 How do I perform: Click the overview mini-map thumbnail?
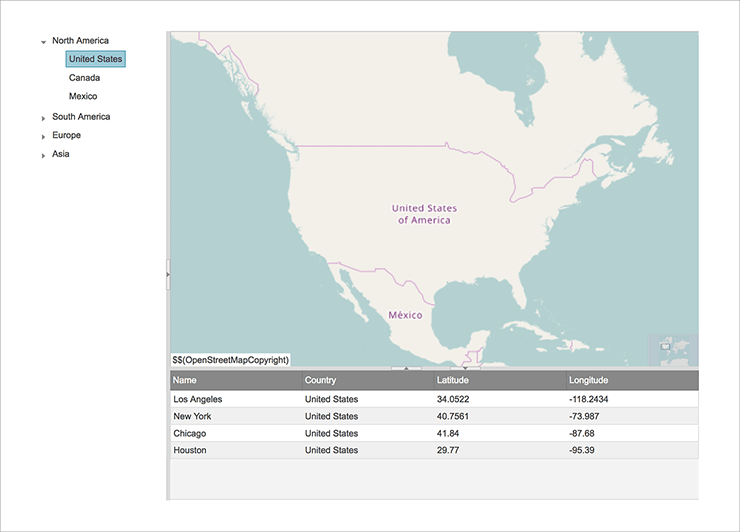tap(673, 350)
